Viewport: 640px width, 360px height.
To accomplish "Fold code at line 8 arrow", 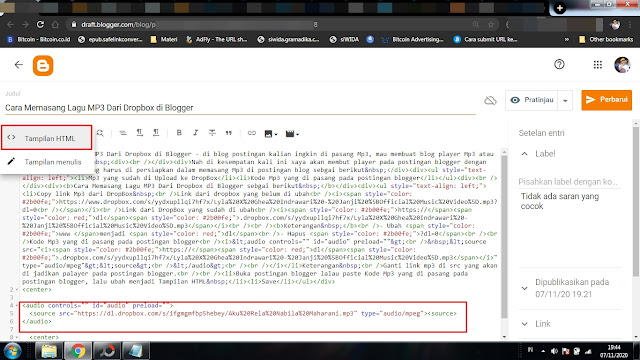I will click(16, 337).
